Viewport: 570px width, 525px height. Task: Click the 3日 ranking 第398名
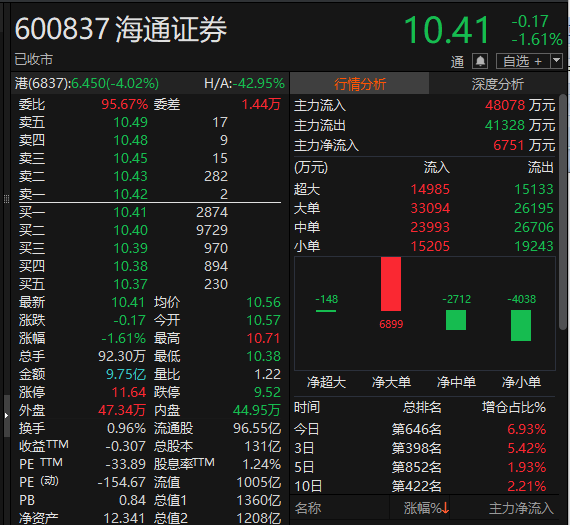coord(417,448)
